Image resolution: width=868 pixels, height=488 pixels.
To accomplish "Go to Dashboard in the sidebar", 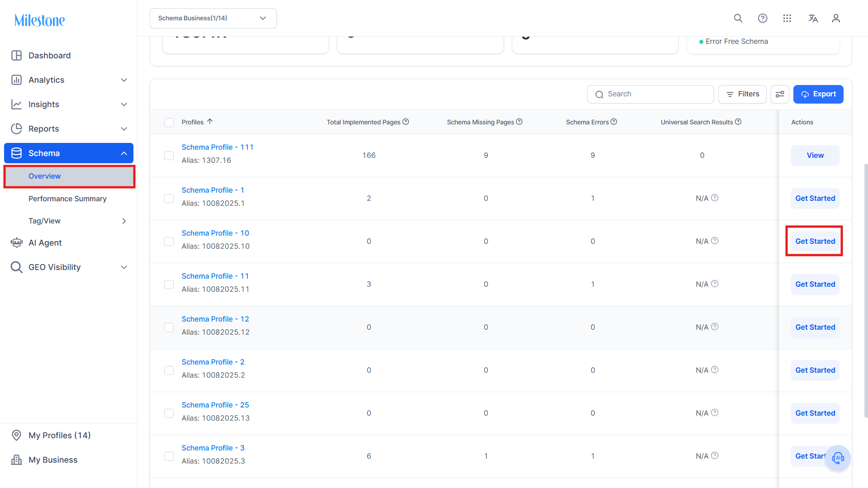I will [x=69, y=56].
